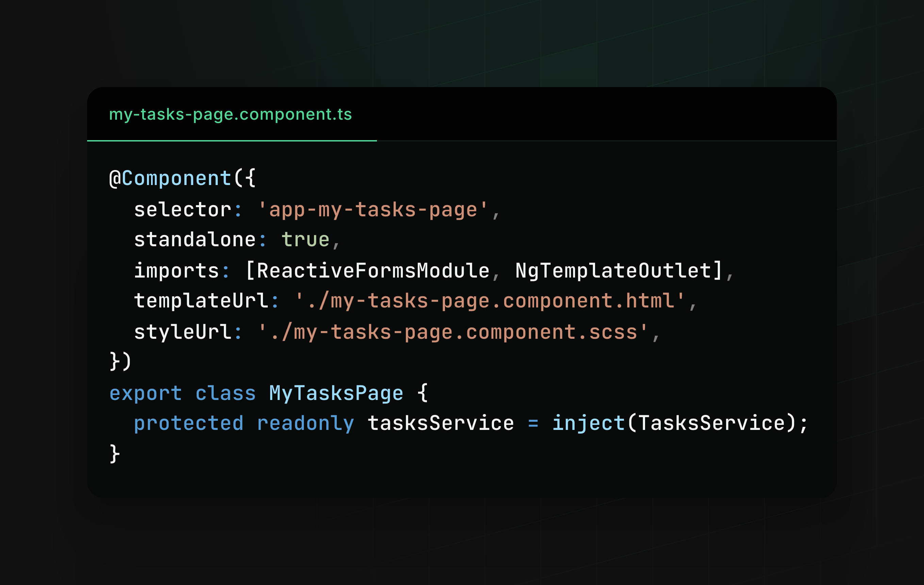924x585 pixels.
Task: Click the templateUrl property key
Action: pos(201,301)
